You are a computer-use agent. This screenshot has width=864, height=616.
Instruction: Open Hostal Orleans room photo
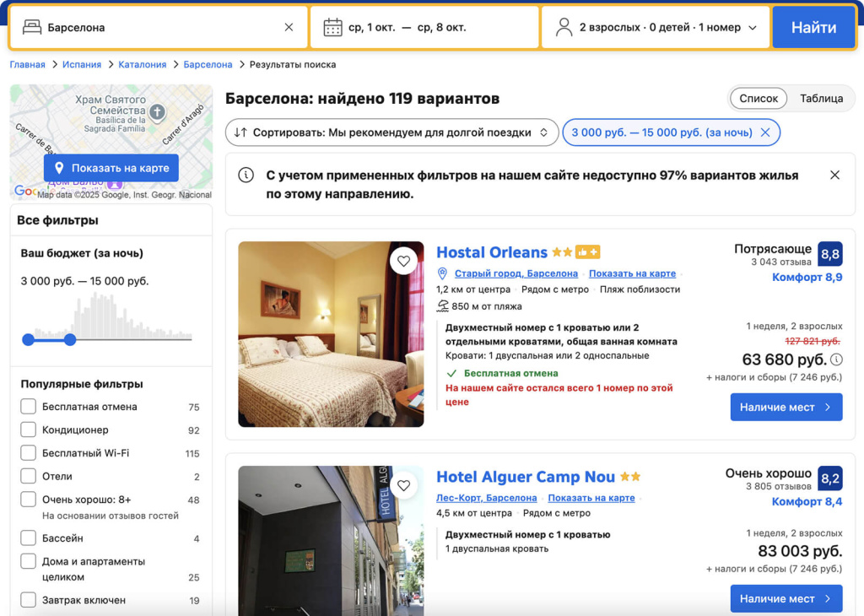(331, 334)
